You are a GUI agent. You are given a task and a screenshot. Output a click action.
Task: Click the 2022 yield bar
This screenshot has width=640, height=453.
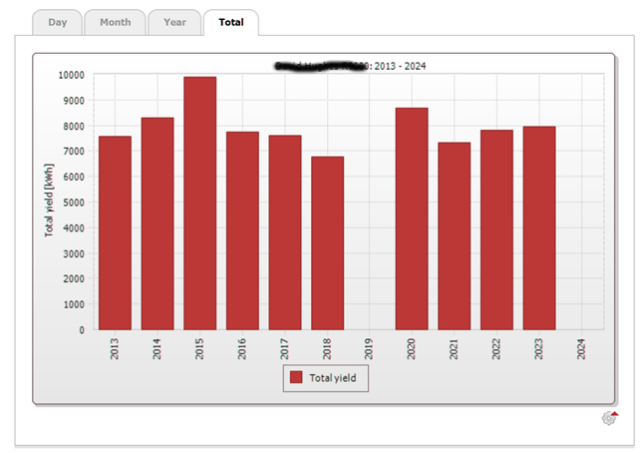(497, 230)
